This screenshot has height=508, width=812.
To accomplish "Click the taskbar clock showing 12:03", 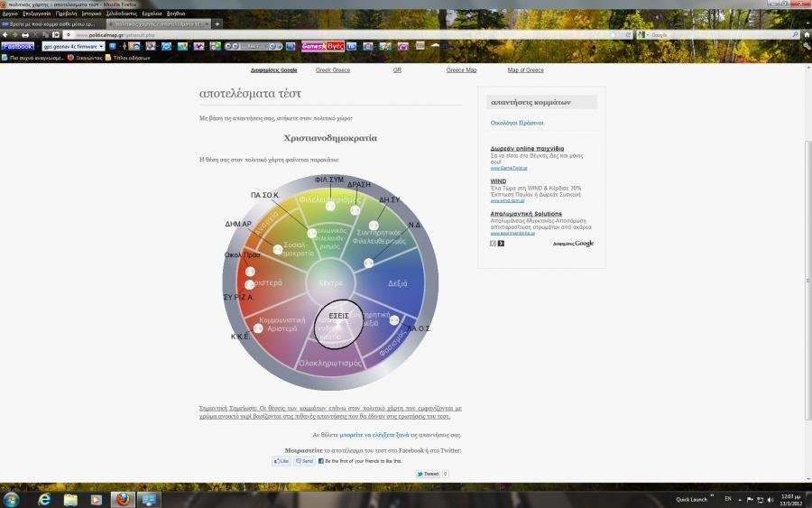I will pyautogui.click(x=791, y=500).
